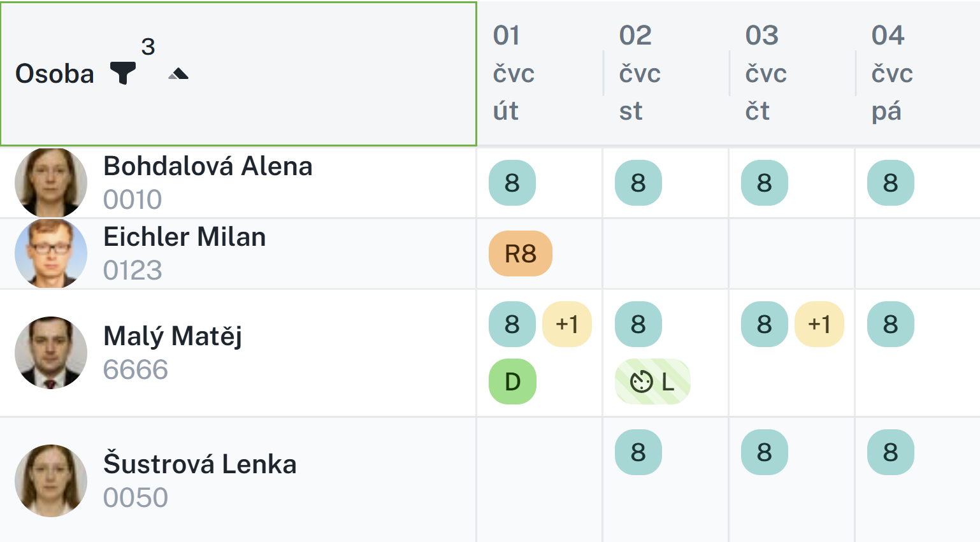
Task: Select the 01 čvc út column header
Action: (x=514, y=73)
